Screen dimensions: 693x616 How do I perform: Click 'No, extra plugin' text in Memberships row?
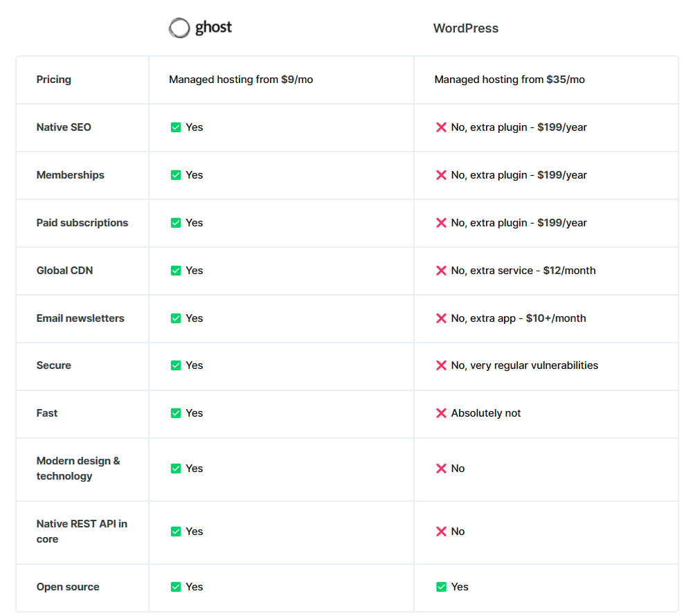(489, 175)
